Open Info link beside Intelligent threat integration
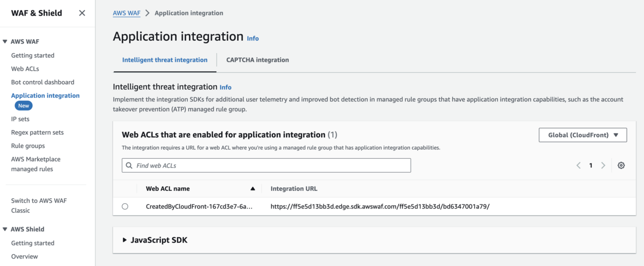644x266 pixels. click(x=225, y=87)
